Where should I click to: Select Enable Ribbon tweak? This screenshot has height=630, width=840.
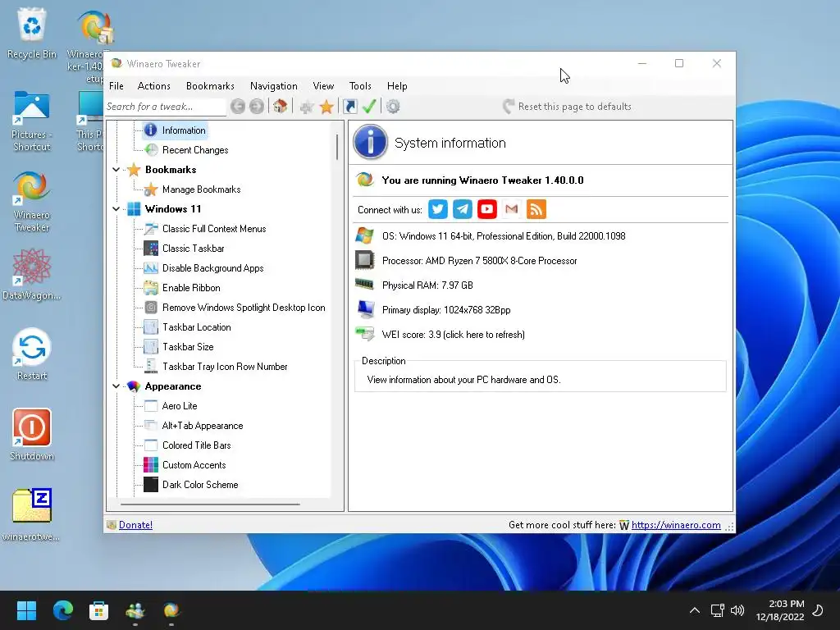coord(190,288)
